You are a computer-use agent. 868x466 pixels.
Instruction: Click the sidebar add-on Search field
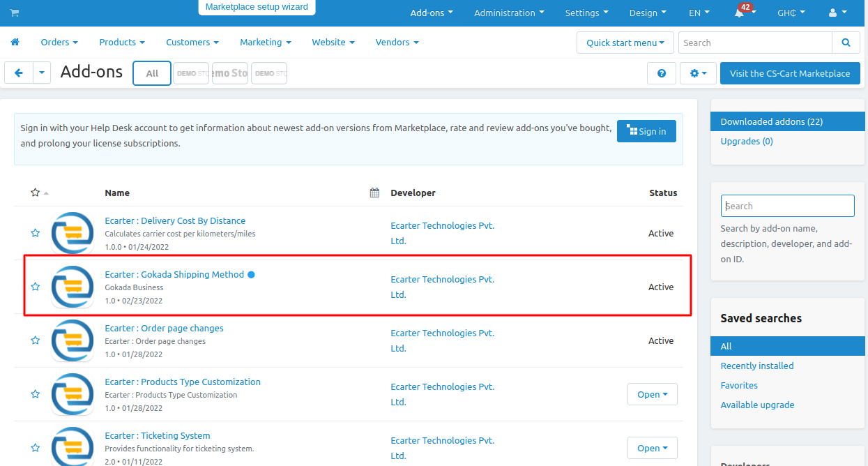pyautogui.click(x=788, y=206)
